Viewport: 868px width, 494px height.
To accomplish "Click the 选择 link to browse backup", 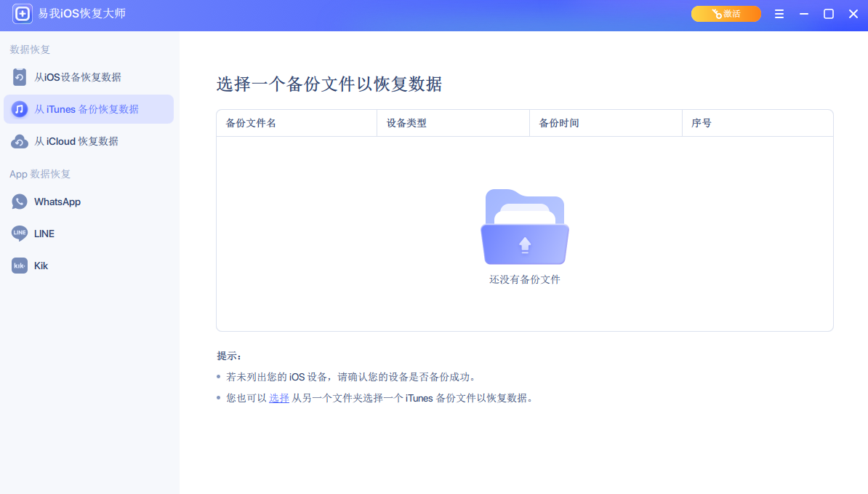I will 279,398.
